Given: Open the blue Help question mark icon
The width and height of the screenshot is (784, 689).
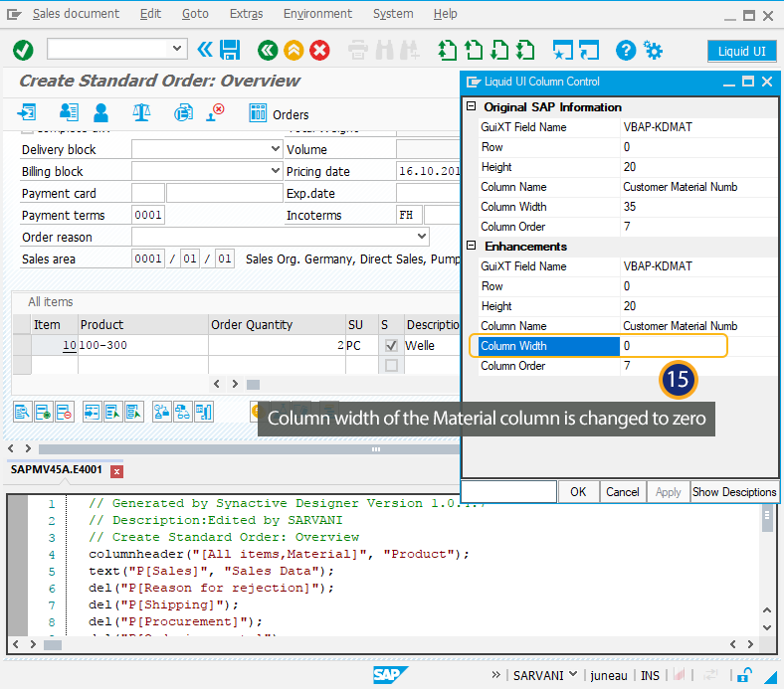Looking at the screenshot, I should click(626, 50).
